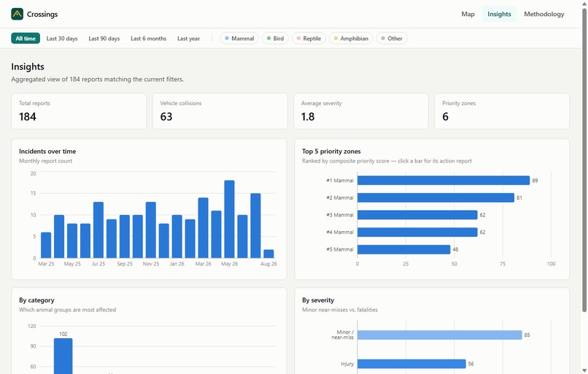
Task: Click the 'By severity' title
Action: click(318, 300)
